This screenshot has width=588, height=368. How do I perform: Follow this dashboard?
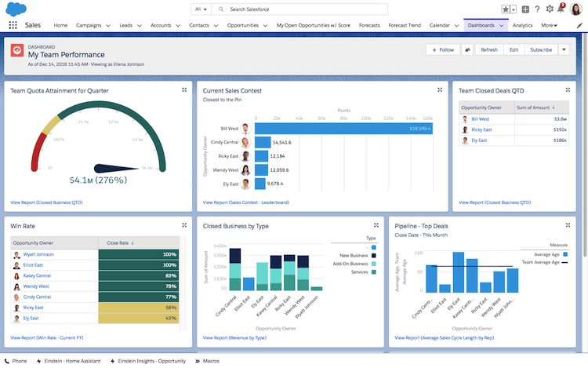tap(443, 49)
